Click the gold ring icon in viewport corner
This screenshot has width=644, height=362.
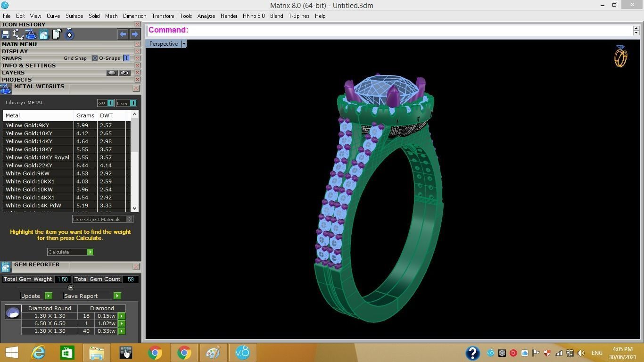(x=620, y=56)
